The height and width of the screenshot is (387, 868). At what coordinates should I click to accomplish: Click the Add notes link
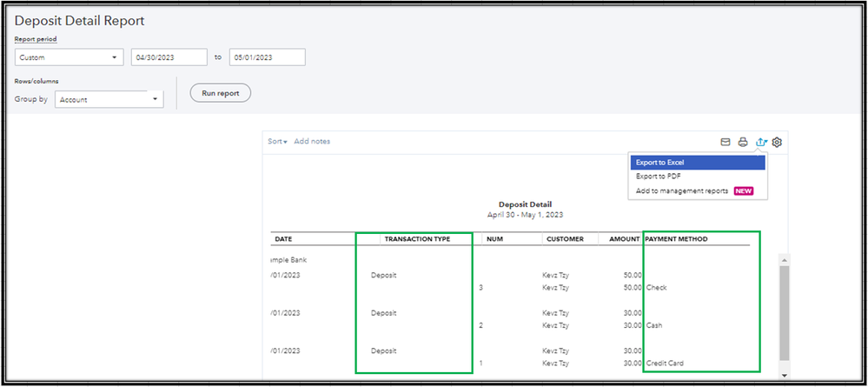click(x=312, y=142)
